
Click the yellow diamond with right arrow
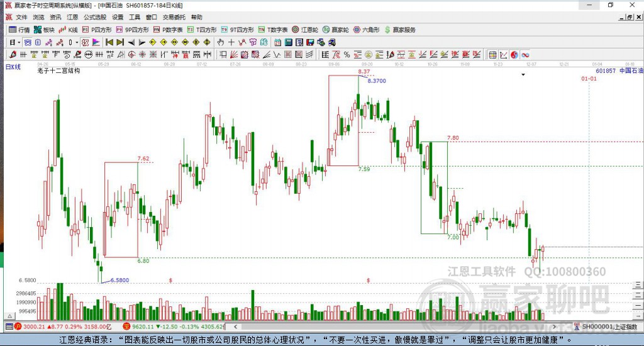click(164, 42)
